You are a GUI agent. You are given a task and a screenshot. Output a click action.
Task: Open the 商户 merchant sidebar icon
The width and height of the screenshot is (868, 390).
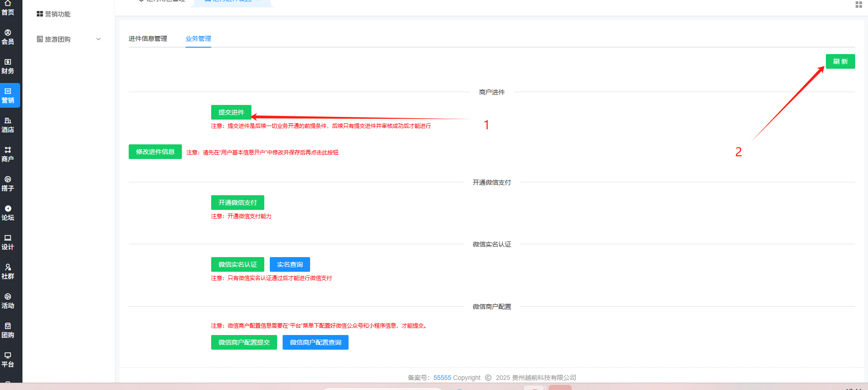(8, 154)
